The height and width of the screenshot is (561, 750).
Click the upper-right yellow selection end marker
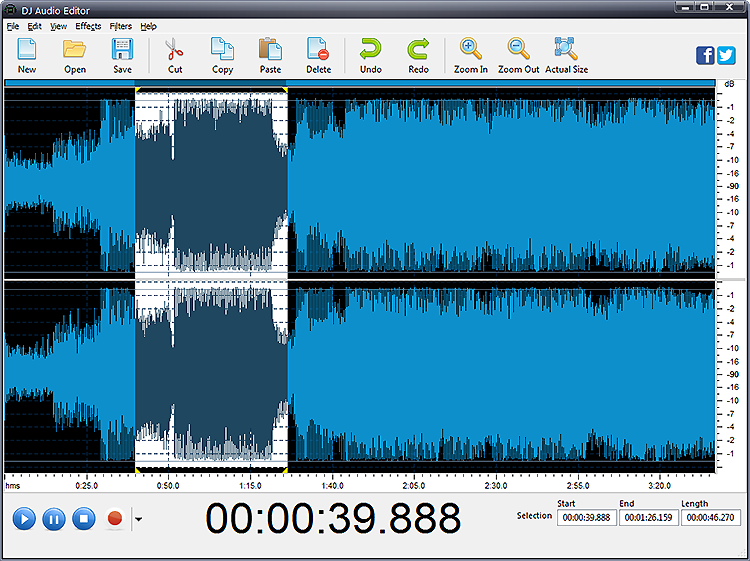click(x=285, y=89)
